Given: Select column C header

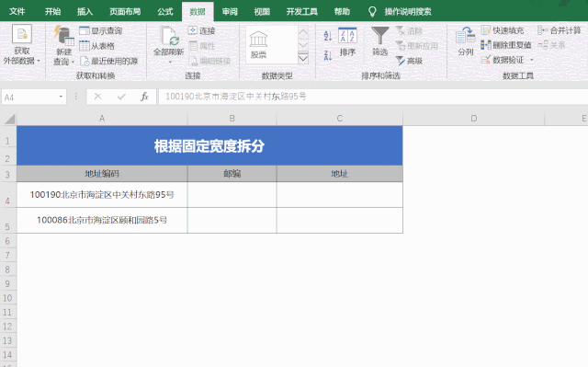Looking at the screenshot, I should [340, 119].
